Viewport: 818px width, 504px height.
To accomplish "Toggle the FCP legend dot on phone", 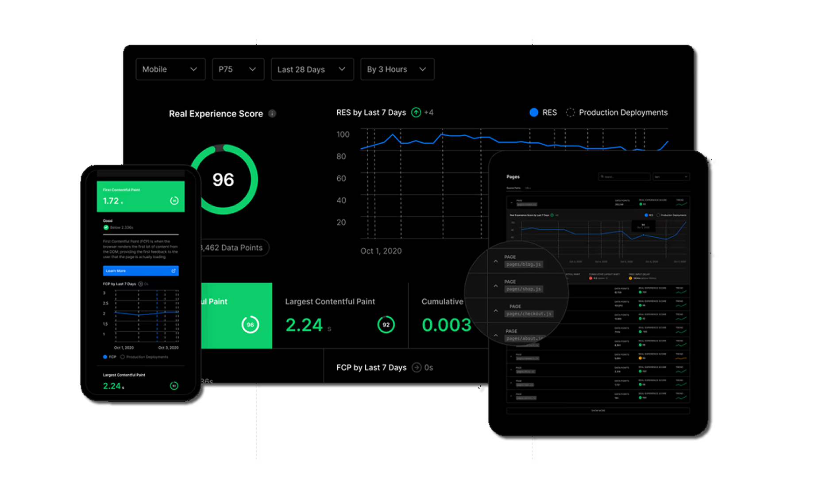I will tap(105, 357).
